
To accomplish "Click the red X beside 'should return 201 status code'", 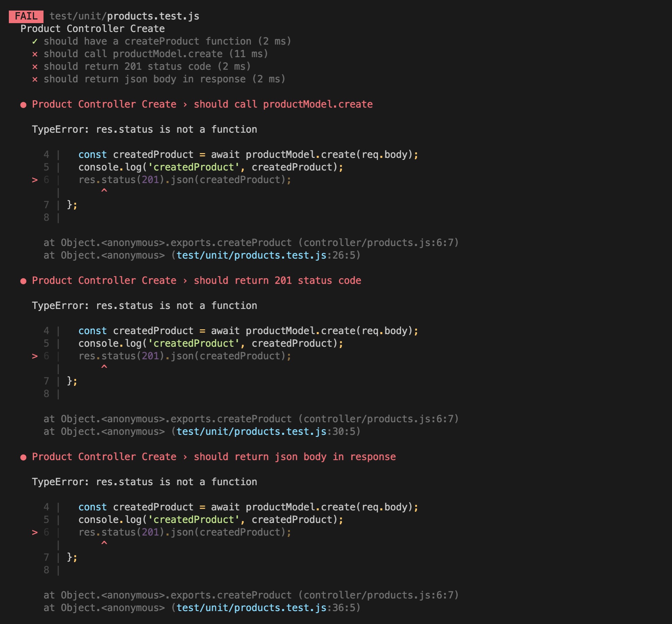I will (x=35, y=67).
